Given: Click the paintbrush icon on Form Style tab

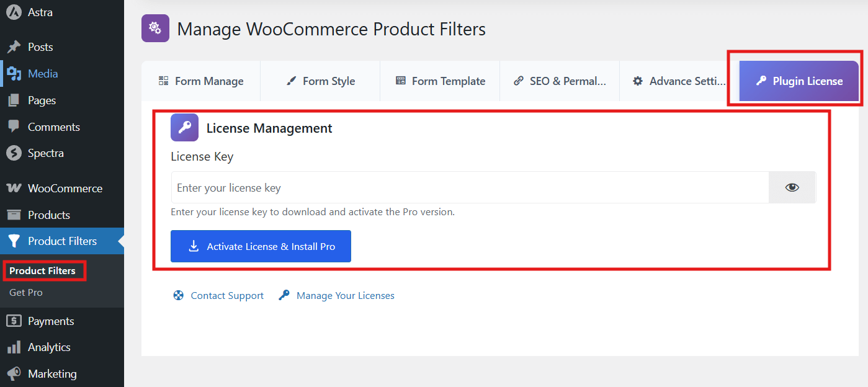Looking at the screenshot, I should pos(291,81).
